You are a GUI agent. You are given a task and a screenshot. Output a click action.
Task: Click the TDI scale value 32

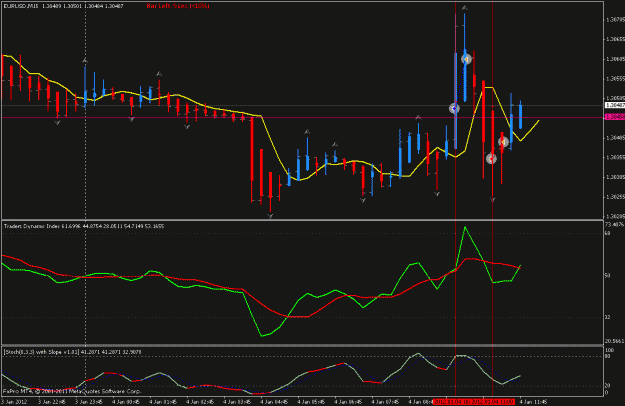pyautogui.click(x=607, y=317)
